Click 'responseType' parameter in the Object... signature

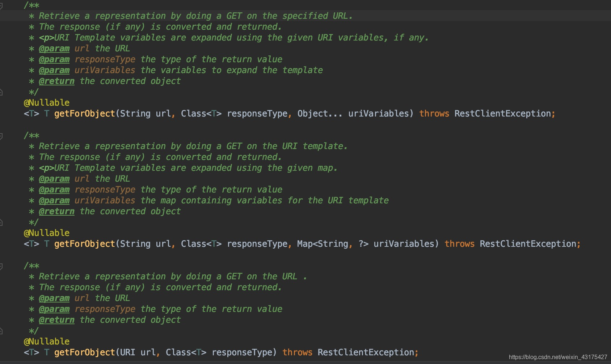pyautogui.click(x=257, y=114)
